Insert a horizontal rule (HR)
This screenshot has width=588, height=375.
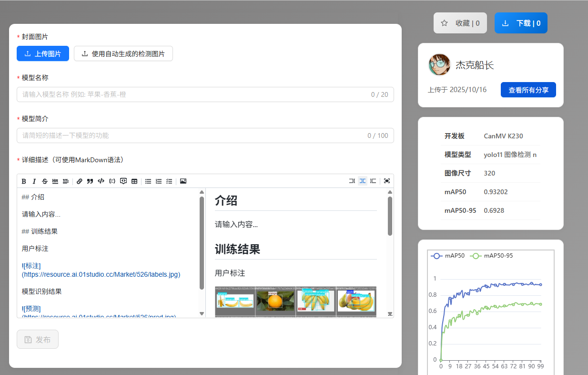[x=55, y=181]
